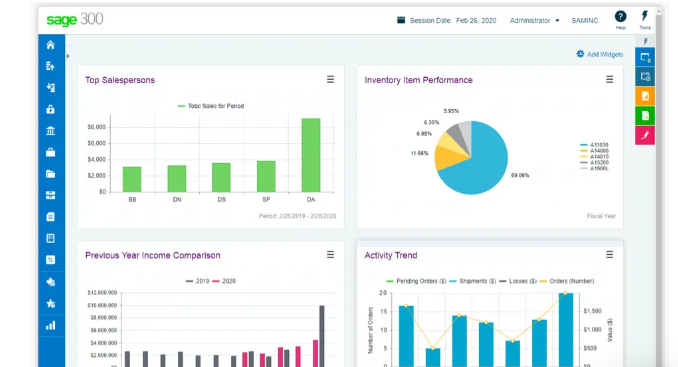Open the Tools lightning bolt icon

[645, 16]
